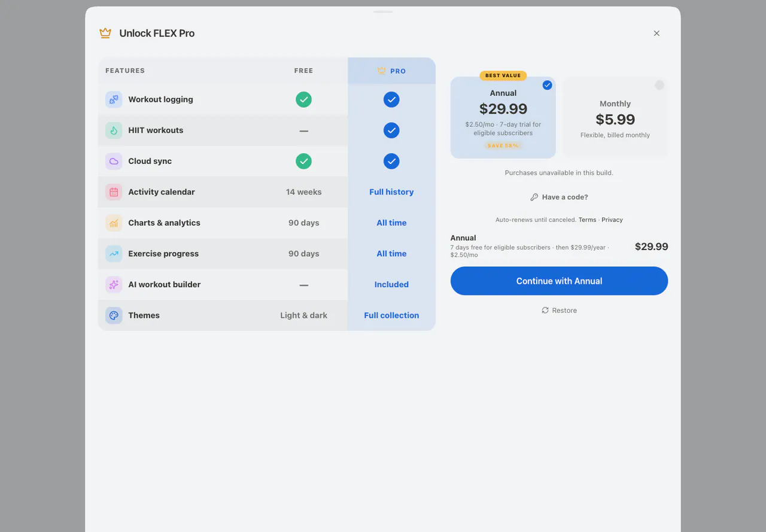766x532 pixels.
Task: Click the bar chart icon for Charts & analytics
Action: coord(114,223)
